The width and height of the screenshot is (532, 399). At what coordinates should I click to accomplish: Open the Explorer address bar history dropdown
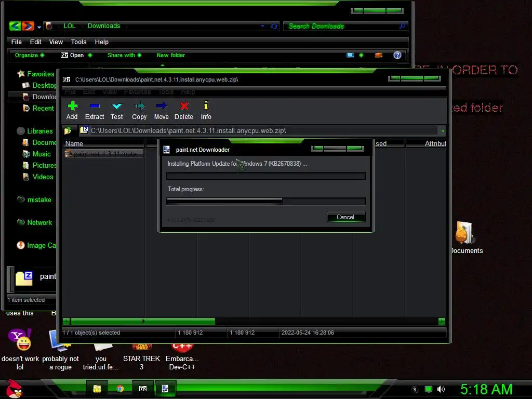tap(262, 26)
